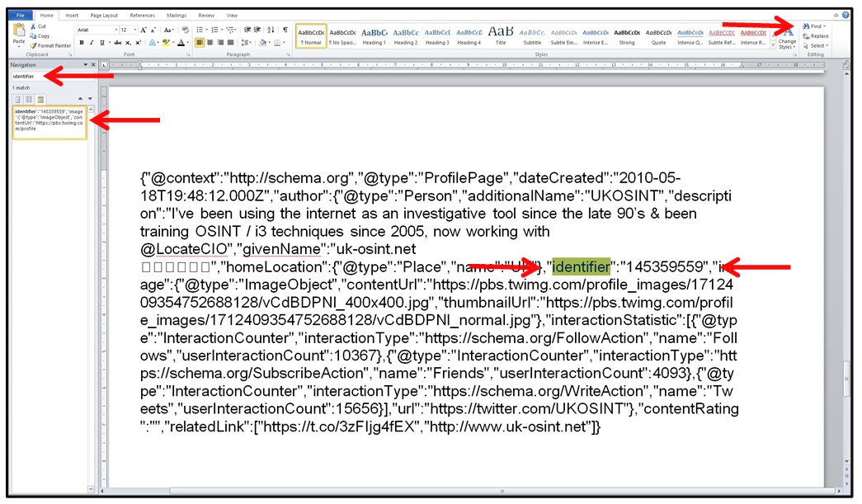Open the Font dialog launcher

click(188, 55)
